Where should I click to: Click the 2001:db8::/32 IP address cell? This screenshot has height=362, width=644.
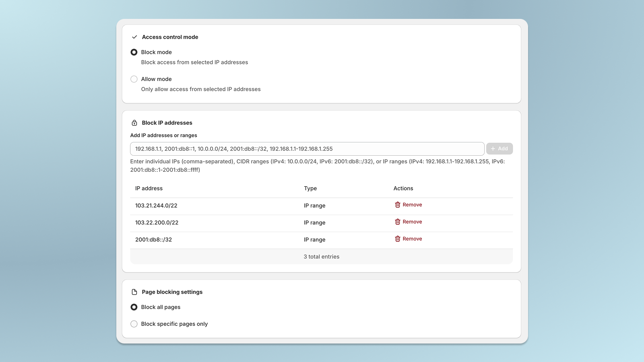(x=153, y=240)
